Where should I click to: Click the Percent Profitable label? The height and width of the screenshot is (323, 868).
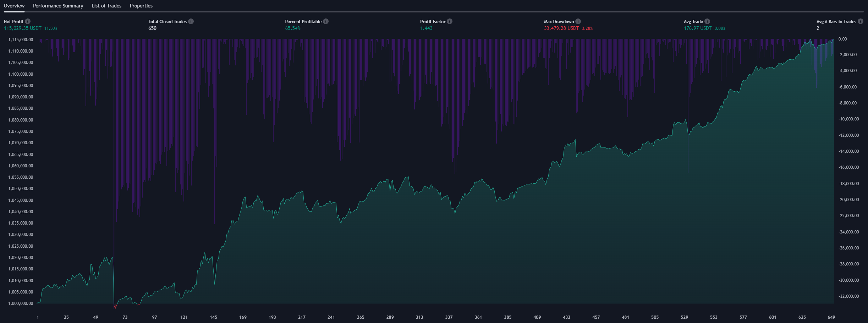[x=303, y=21]
